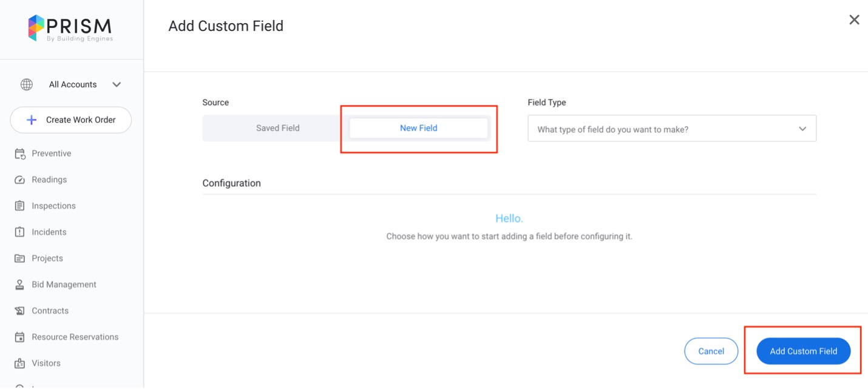Screen dimensions: 868x389
Task: Click the Visitors badge icon
Action: click(x=20, y=363)
